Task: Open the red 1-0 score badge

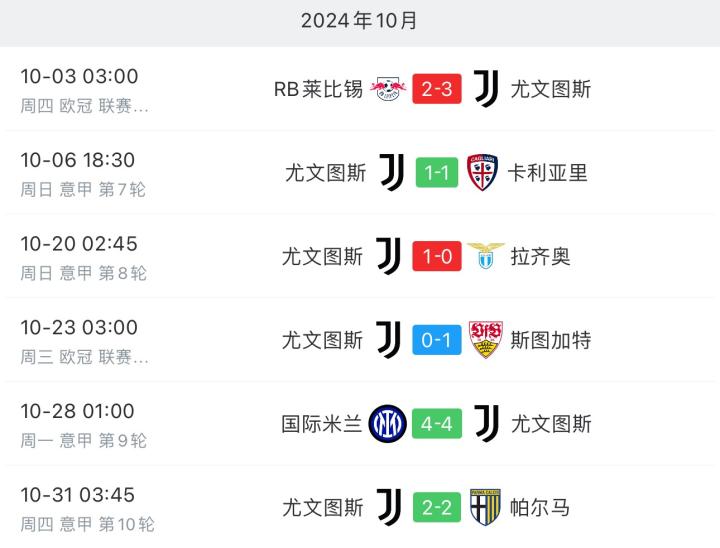Action: pyautogui.click(x=436, y=256)
